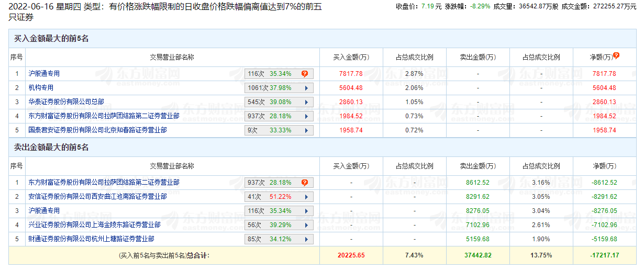Open 沪股通专用 link in buy table
Screen dimensions: 644x270
[44, 74]
